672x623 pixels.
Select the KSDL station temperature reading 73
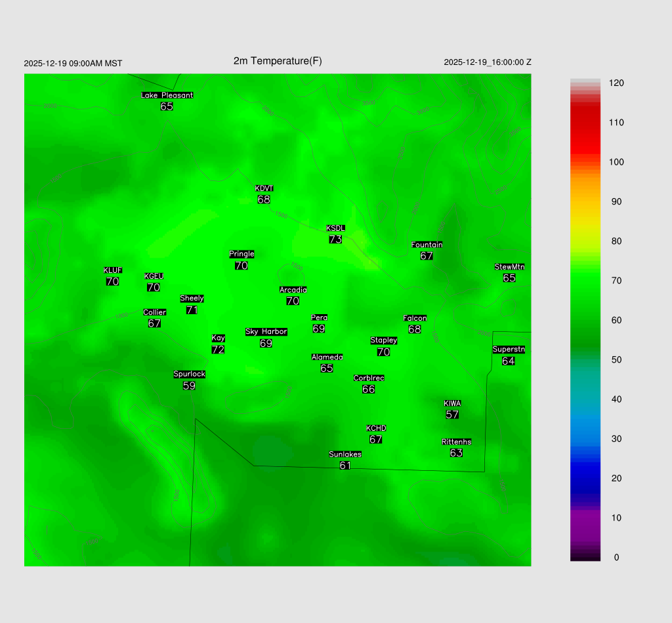pyautogui.click(x=335, y=240)
